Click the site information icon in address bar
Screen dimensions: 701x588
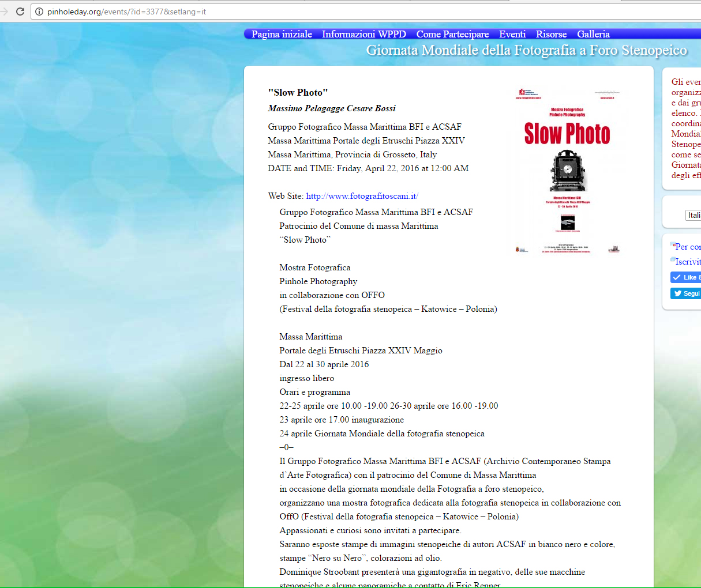click(x=39, y=12)
